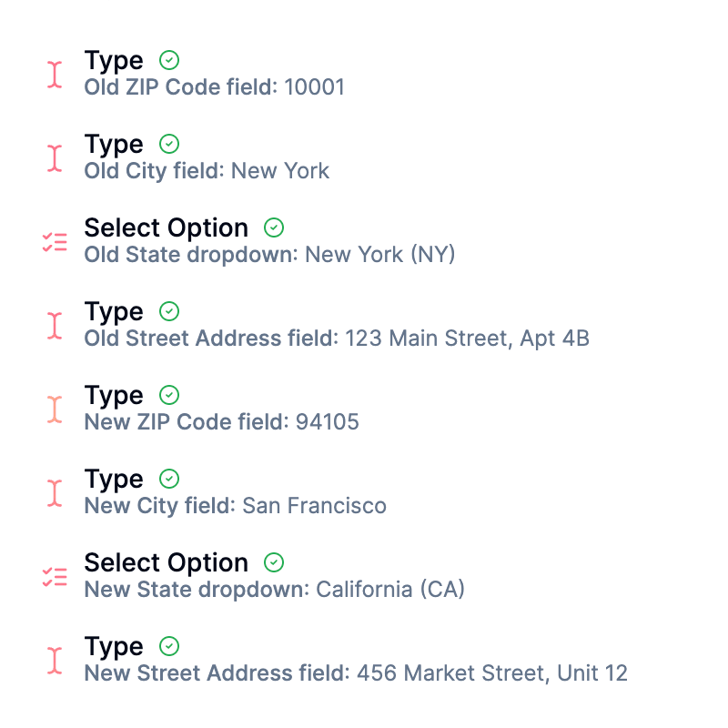The image size is (728, 728).
Task: Click the checklist icon beside Old State dropdown step
Action: pyautogui.click(x=55, y=241)
